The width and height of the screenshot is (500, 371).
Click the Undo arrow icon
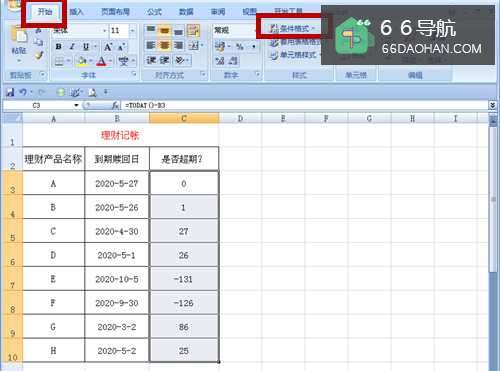click(x=23, y=92)
